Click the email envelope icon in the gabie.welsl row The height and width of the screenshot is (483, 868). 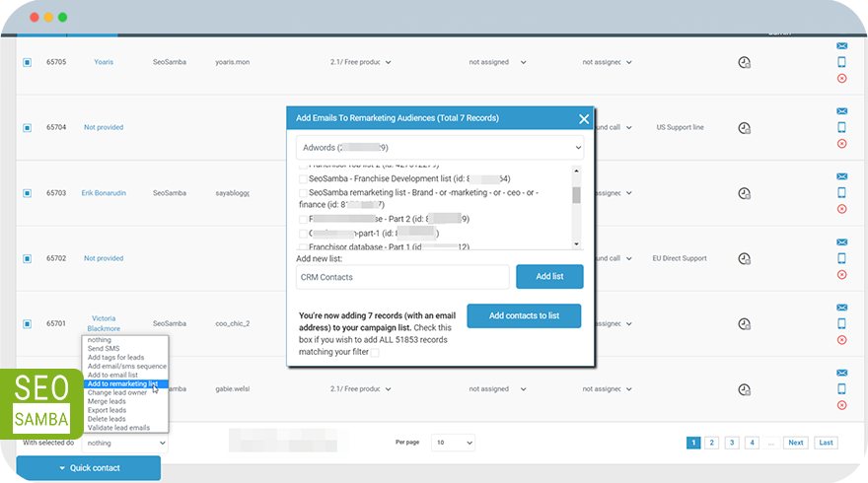point(841,373)
